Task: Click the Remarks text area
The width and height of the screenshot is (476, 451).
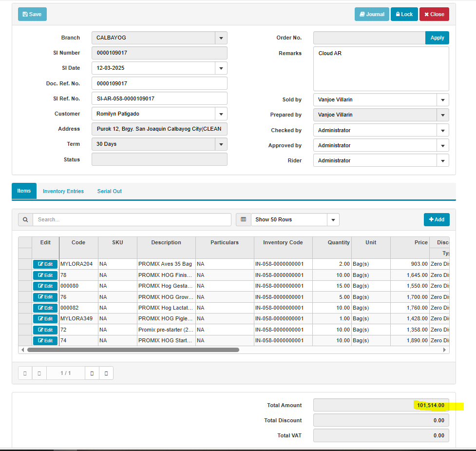Action: (x=381, y=69)
